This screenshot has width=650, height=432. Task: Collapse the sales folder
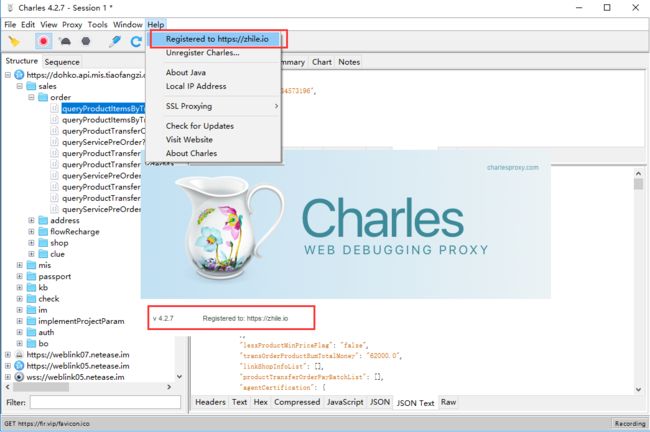click(19, 86)
